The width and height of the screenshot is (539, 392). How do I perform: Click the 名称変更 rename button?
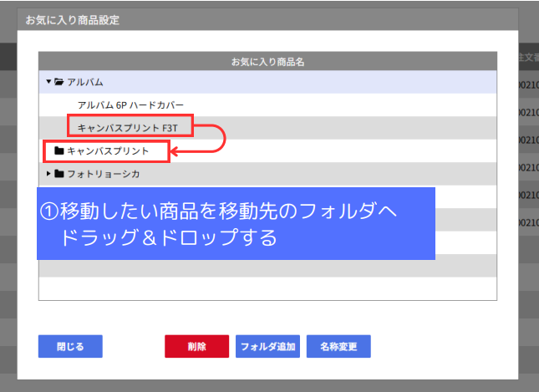[338, 346]
